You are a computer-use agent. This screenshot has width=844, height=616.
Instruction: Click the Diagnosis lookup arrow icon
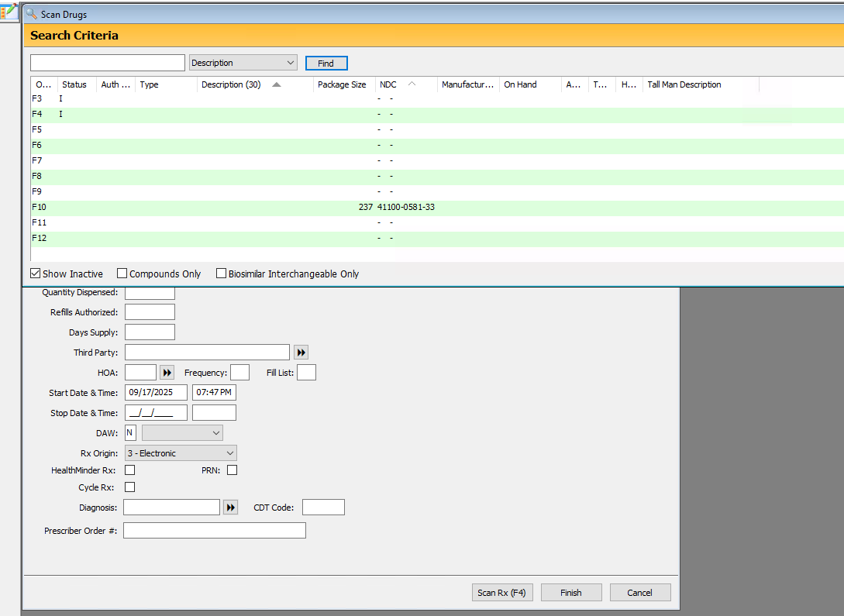click(x=230, y=508)
